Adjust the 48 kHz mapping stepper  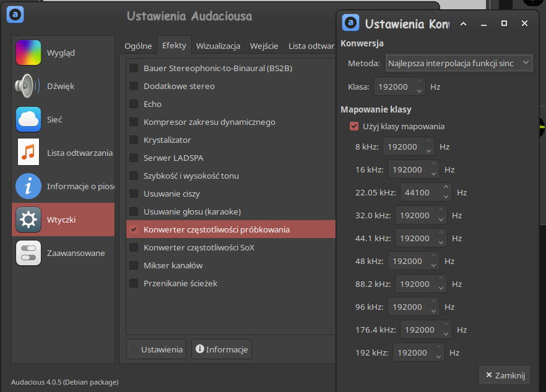[x=433, y=261]
